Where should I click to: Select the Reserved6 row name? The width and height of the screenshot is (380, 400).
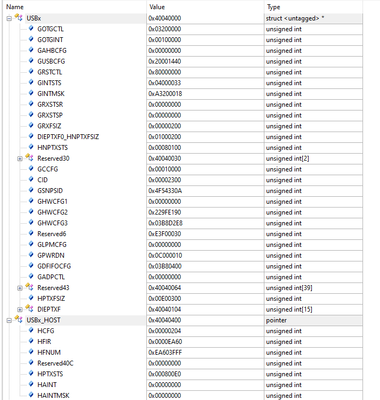click(52, 234)
